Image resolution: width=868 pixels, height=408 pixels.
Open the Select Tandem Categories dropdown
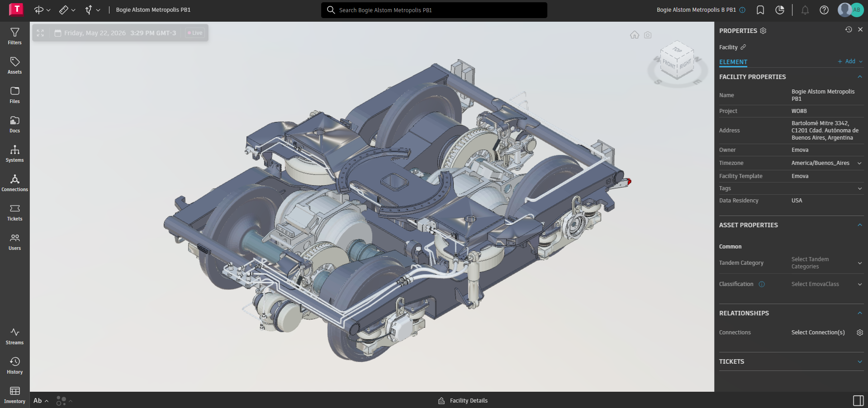tap(827, 263)
